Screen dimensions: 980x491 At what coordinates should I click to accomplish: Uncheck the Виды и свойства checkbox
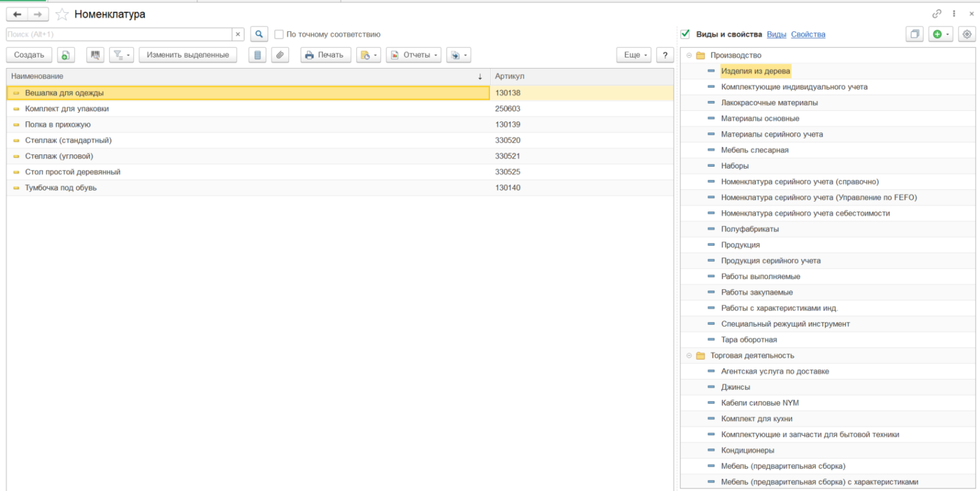point(685,34)
